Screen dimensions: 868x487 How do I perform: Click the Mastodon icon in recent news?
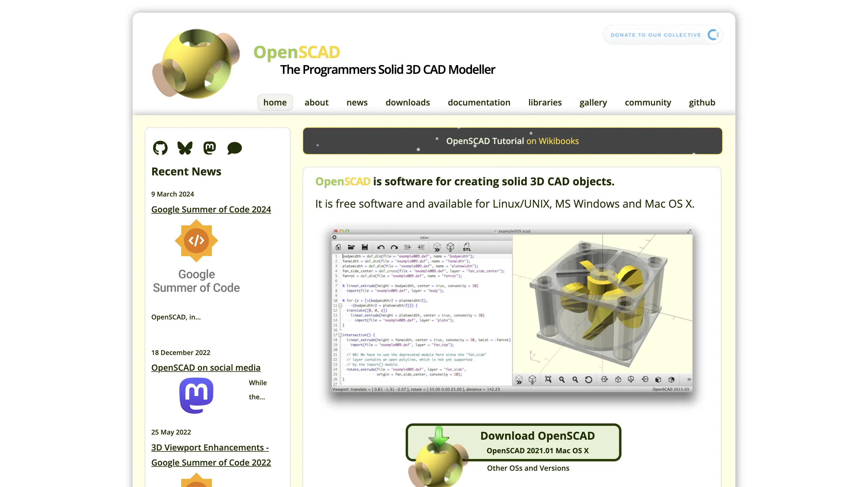point(209,148)
